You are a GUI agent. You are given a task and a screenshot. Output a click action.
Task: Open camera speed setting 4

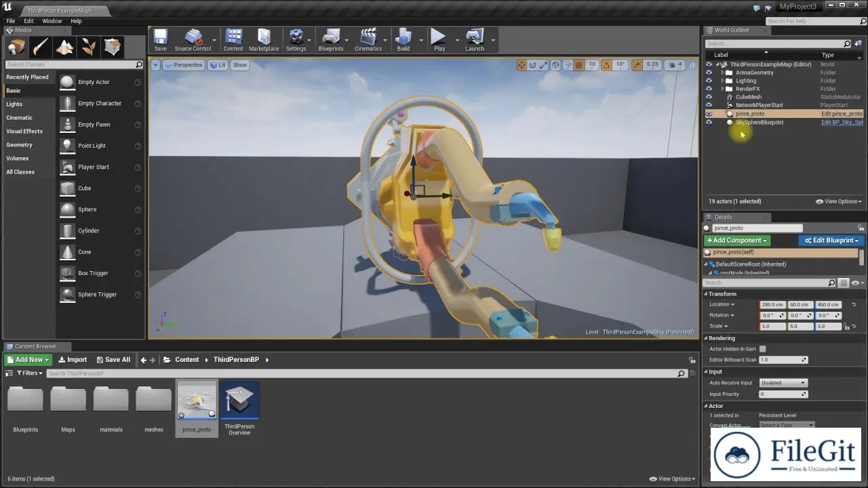(x=675, y=65)
